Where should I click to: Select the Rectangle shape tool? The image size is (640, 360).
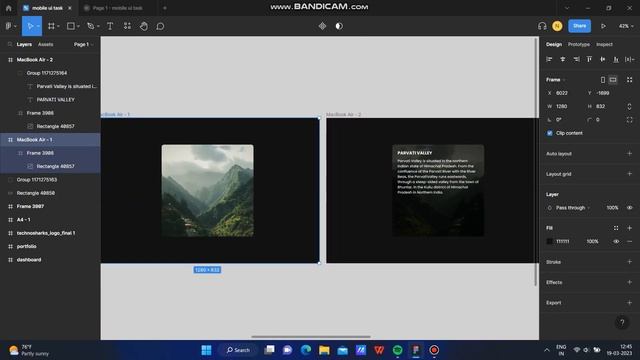[x=71, y=26]
